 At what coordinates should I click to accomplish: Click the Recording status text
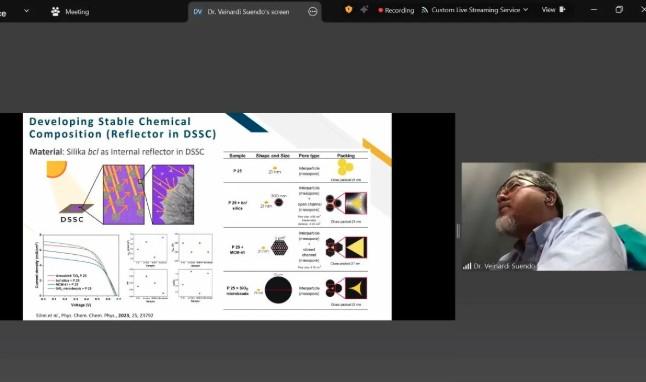[x=399, y=10]
